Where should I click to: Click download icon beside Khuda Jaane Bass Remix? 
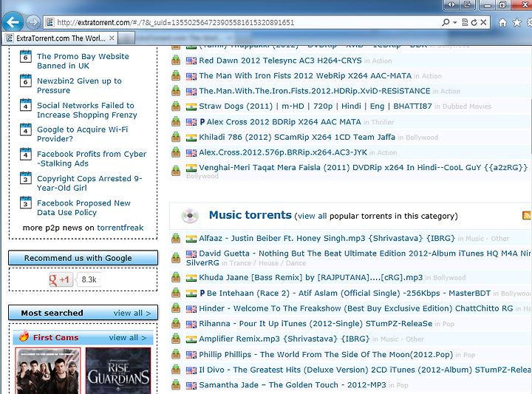pyautogui.click(x=176, y=277)
